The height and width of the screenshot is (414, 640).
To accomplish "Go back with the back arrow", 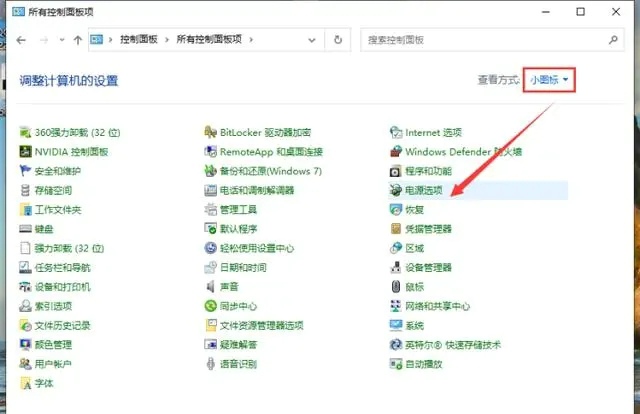I will tap(21, 40).
